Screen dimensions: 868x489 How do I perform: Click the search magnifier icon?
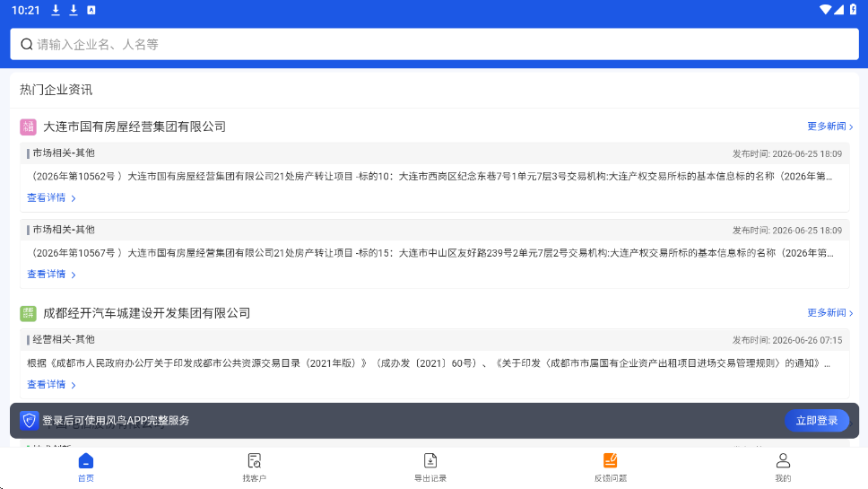(x=27, y=44)
